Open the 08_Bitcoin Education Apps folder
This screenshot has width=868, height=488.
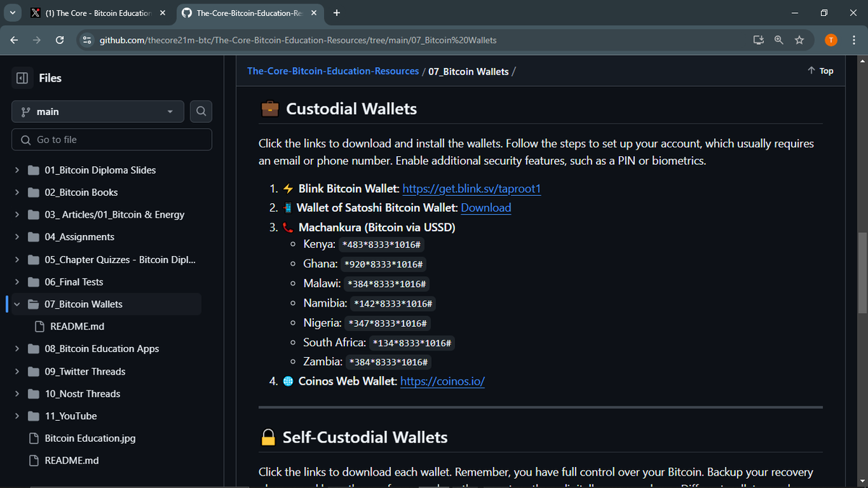102,348
